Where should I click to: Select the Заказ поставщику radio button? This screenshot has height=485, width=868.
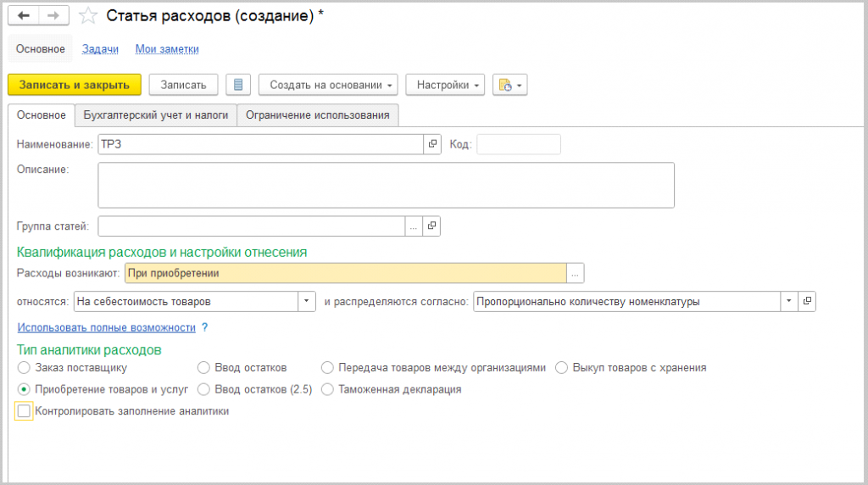pos(23,368)
